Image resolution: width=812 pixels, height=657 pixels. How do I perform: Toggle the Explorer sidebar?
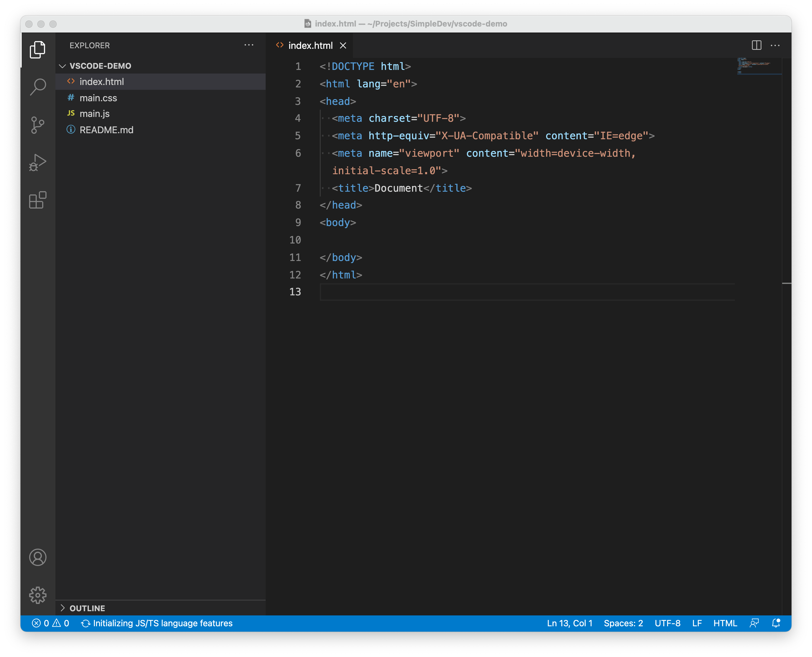tap(37, 50)
